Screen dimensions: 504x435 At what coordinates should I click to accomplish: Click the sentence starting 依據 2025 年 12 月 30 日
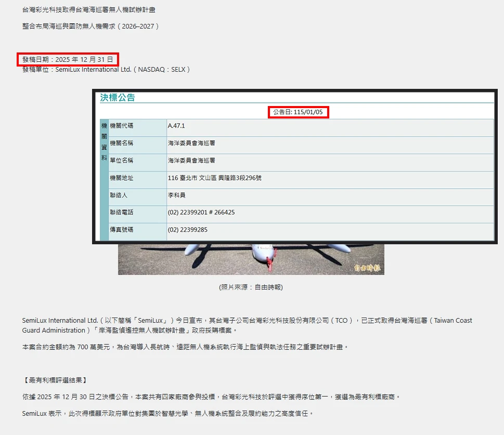(211, 397)
